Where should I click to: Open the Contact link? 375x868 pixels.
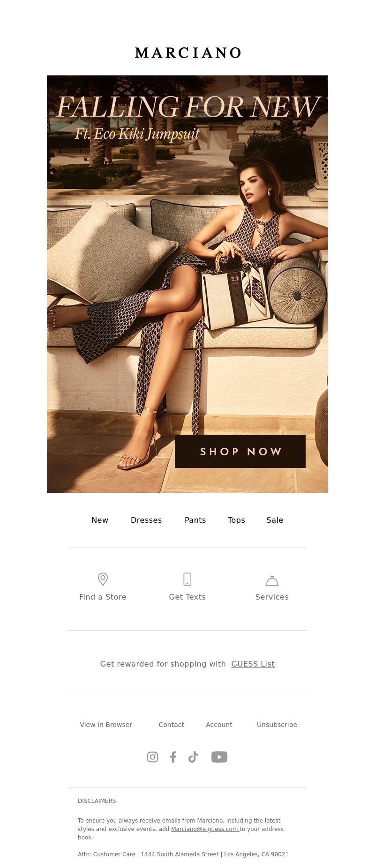click(x=171, y=725)
